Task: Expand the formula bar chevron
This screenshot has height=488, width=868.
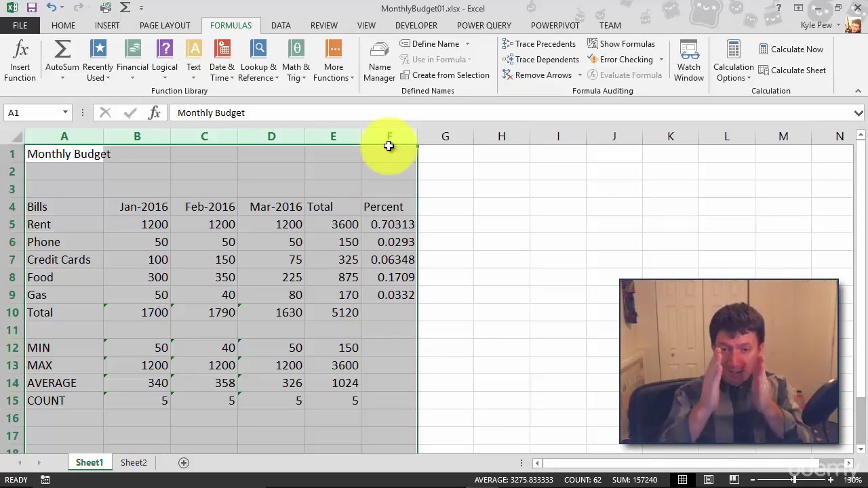Action: pyautogui.click(x=859, y=113)
